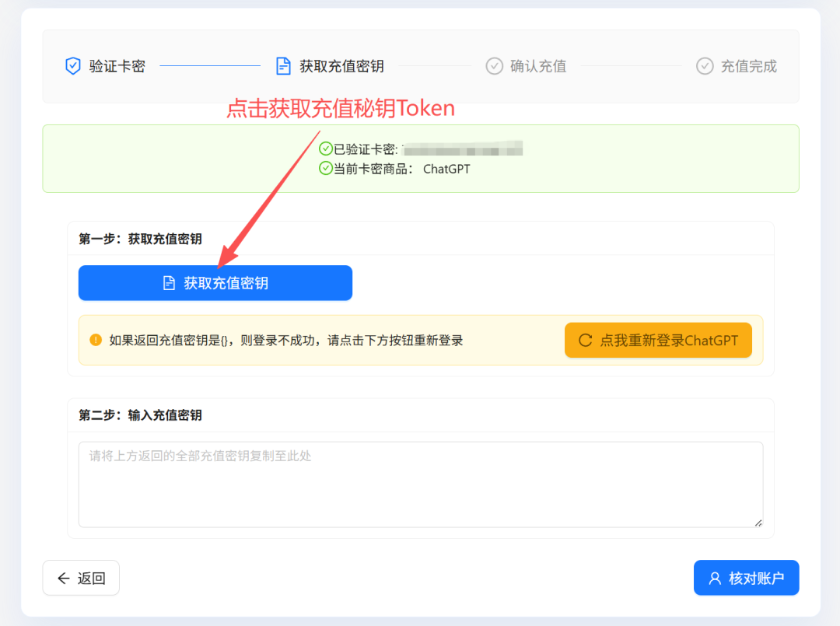Click the gray checkmark icon beside 确认充值
840x626 pixels.
point(495,66)
